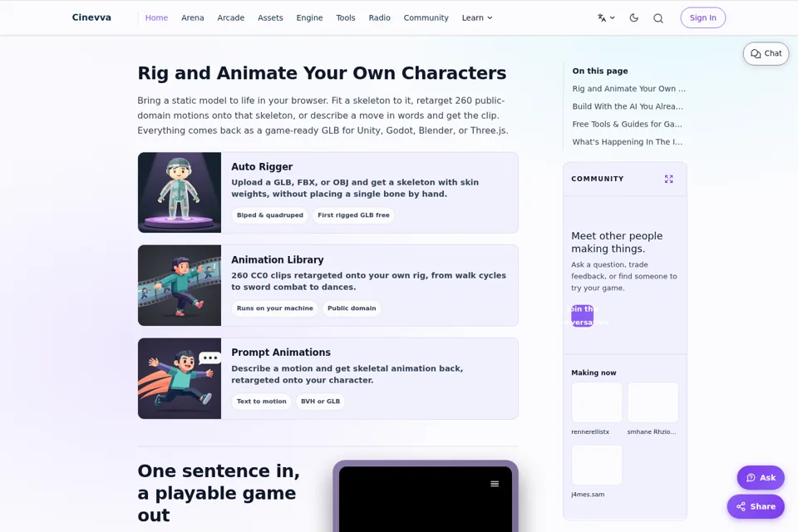Image resolution: width=798 pixels, height=532 pixels.
Task: Click the 'First rigged GLB free' tag
Action: 354,215
